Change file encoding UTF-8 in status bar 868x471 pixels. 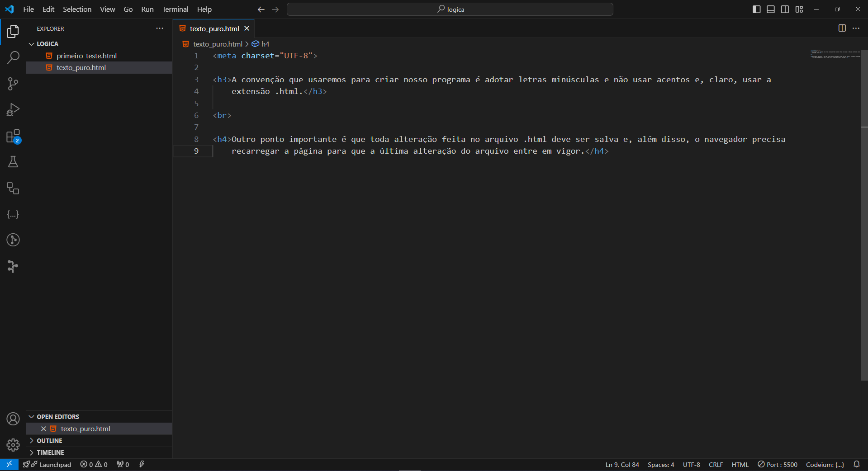(x=691, y=464)
